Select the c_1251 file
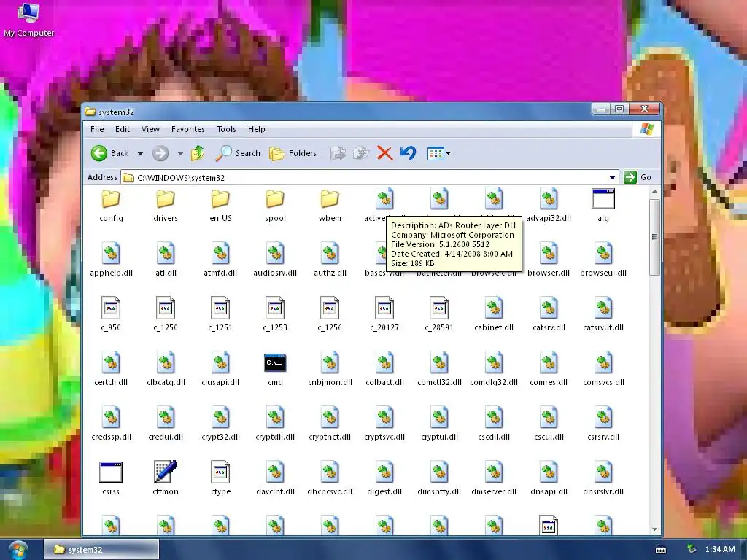This screenshot has width=747, height=560. pos(220,315)
